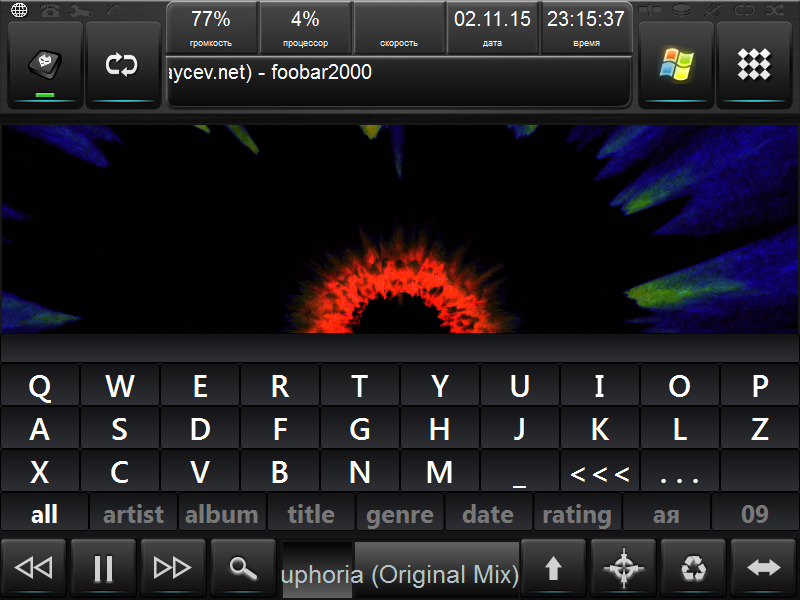Click the 77% volume indicator
The height and width of the screenshot is (600, 800).
(210, 27)
